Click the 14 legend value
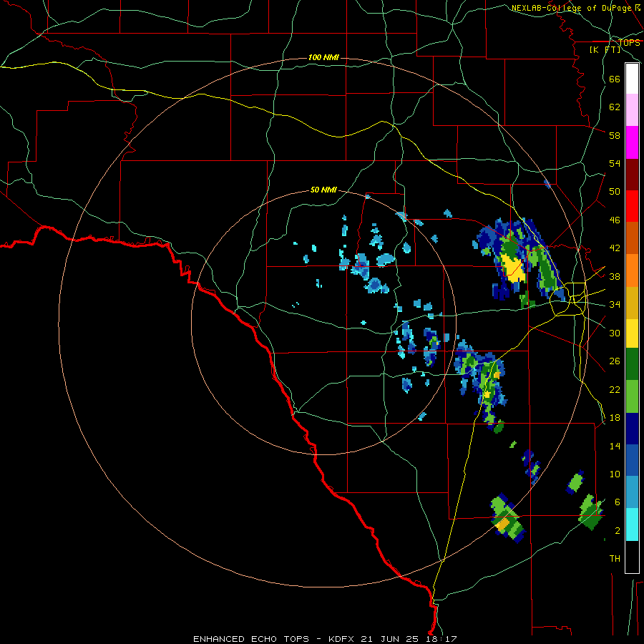The width and height of the screenshot is (644, 644). (x=615, y=446)
